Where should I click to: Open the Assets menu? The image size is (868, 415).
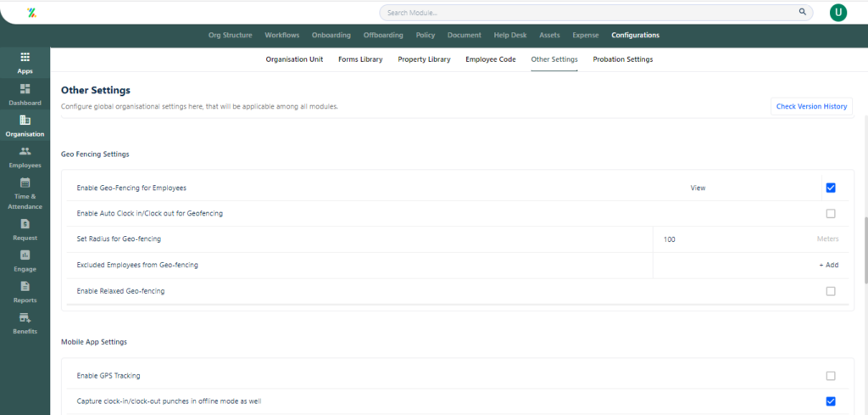[x=549, y=35]
